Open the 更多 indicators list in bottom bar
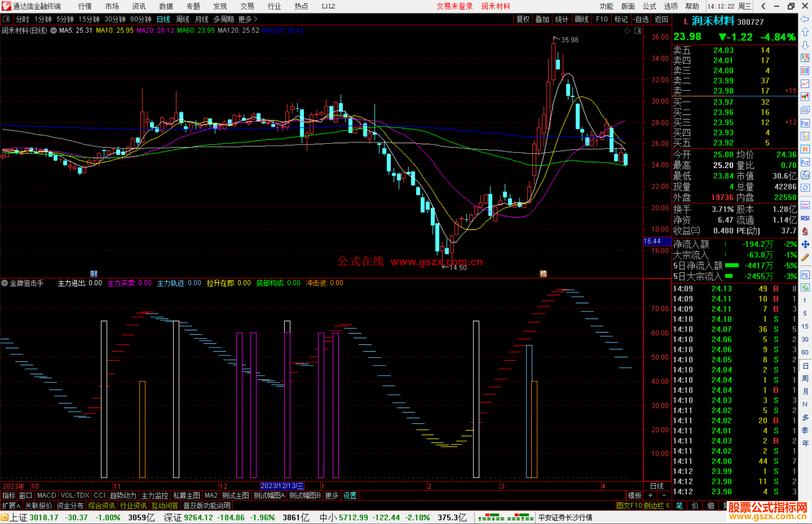Image resolution: width=812 pixels, height=524 pixels. 331,495
